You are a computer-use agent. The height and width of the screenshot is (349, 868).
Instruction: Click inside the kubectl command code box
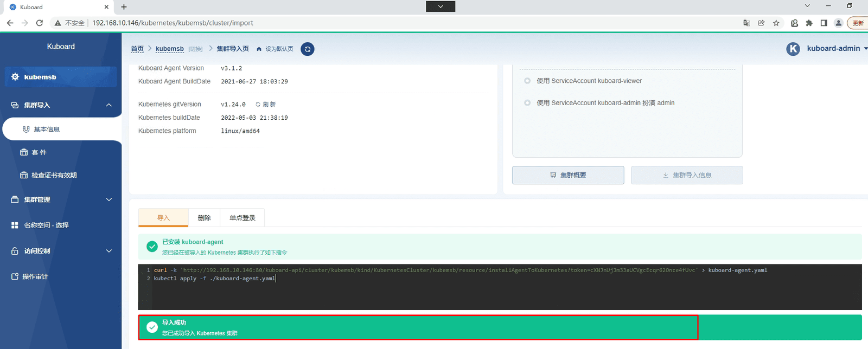tap(500, 287)
